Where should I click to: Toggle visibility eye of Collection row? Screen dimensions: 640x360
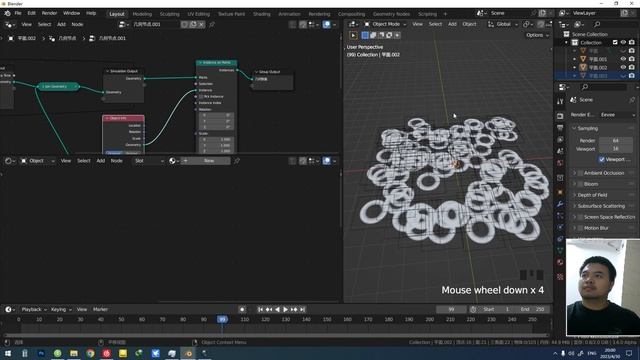click(623, 42)
